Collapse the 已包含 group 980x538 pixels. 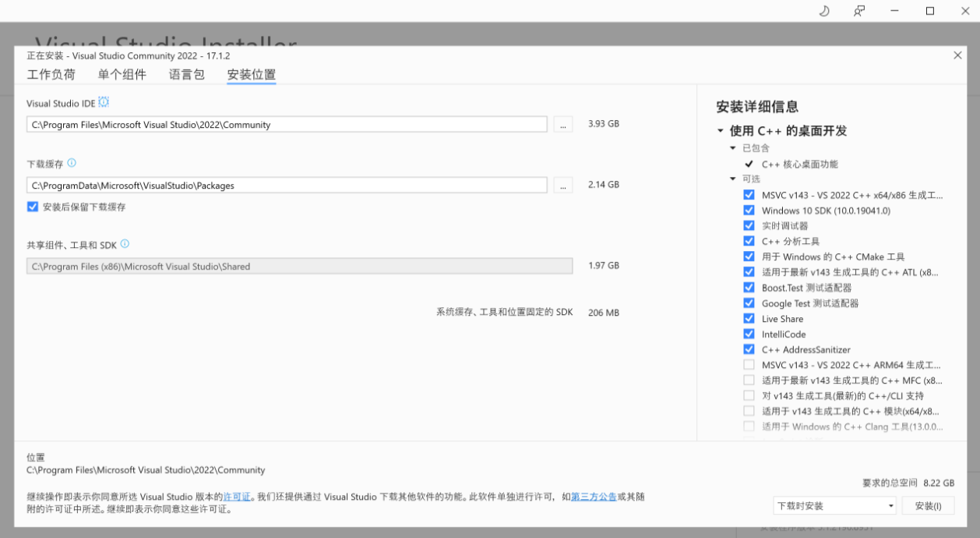click(732, 148)
